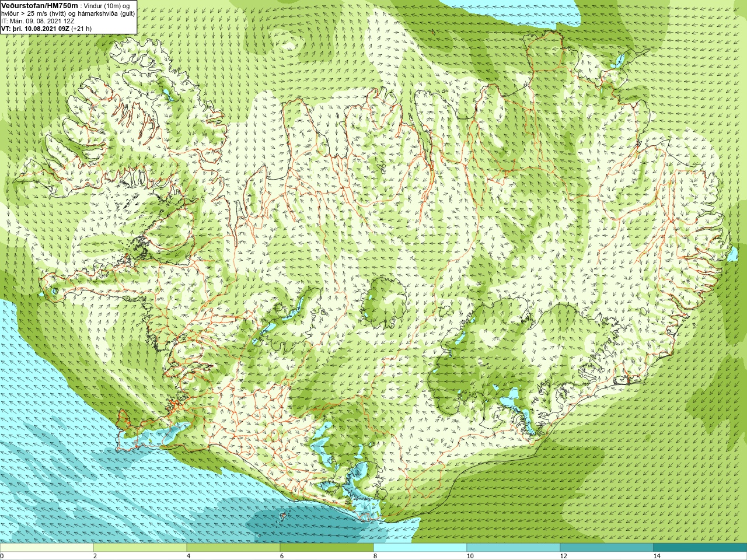Click the 'IT: Mán. 09. 08. 2021 12Z' line
Viewport: 747px width, 560px height.
[38, 21]
